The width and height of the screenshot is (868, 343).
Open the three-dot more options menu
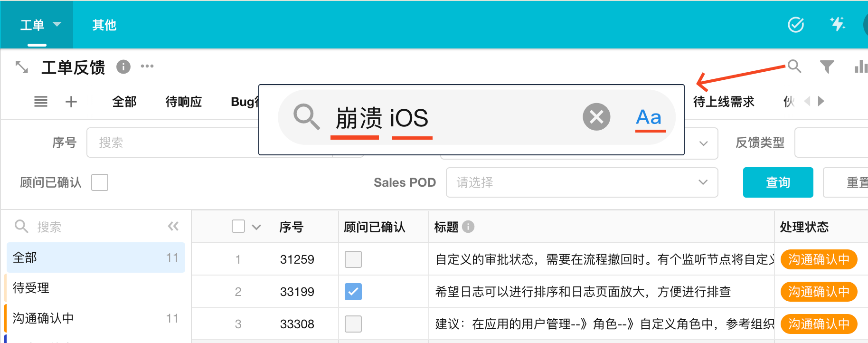147,67
